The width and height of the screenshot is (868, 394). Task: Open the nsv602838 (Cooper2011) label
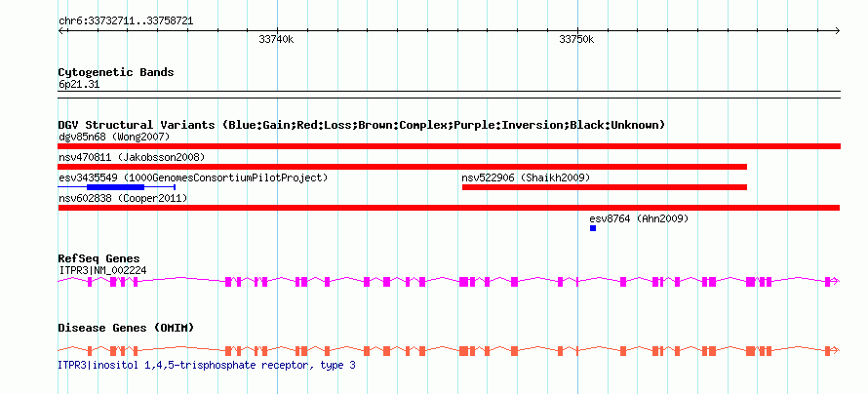click(123, 198)
